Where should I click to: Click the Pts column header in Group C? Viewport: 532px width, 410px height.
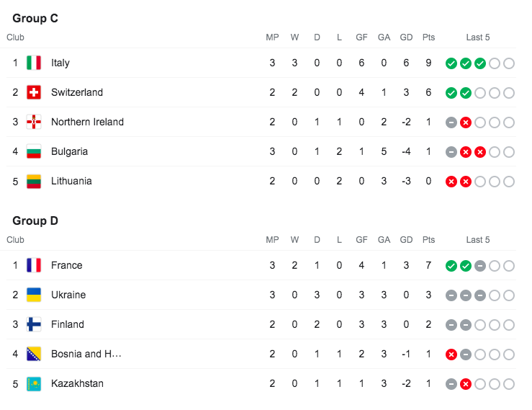point(429,37)
